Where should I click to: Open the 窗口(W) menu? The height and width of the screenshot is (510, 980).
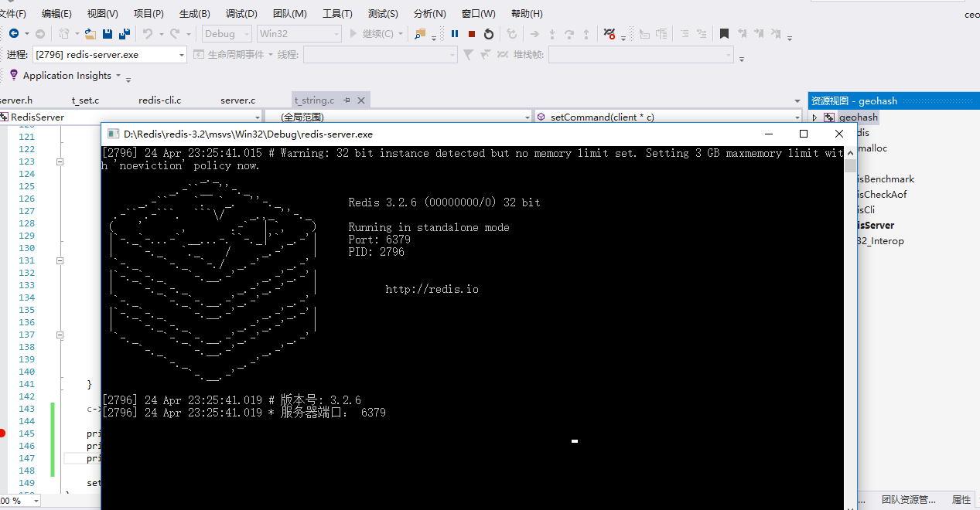click(x=479, y=14)
